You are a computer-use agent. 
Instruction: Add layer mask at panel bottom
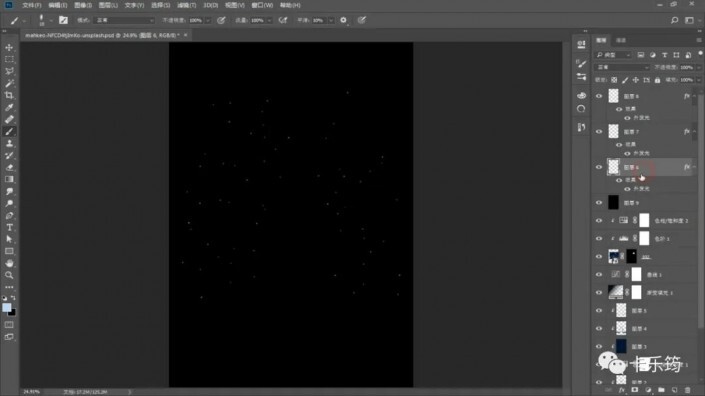pyautogui.click(x=635, y=390)
